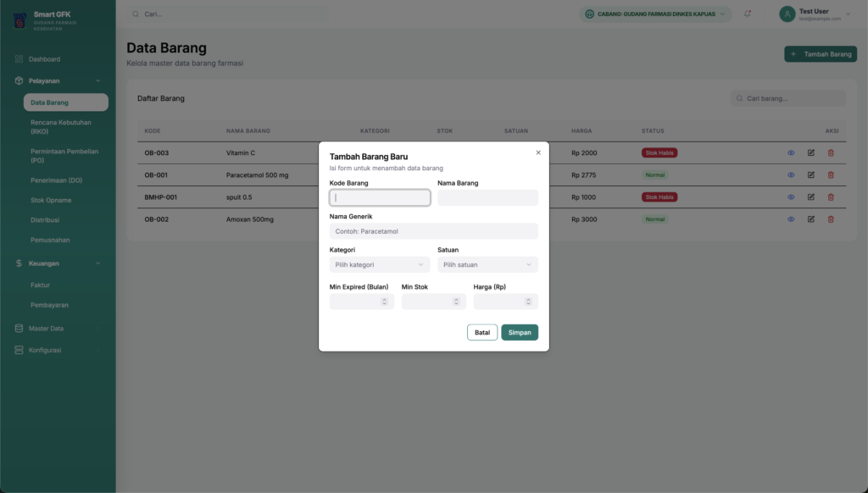This screenshot has height=493, width=868.
Task: Click the notification bell icon
Action: click(748, 14)
